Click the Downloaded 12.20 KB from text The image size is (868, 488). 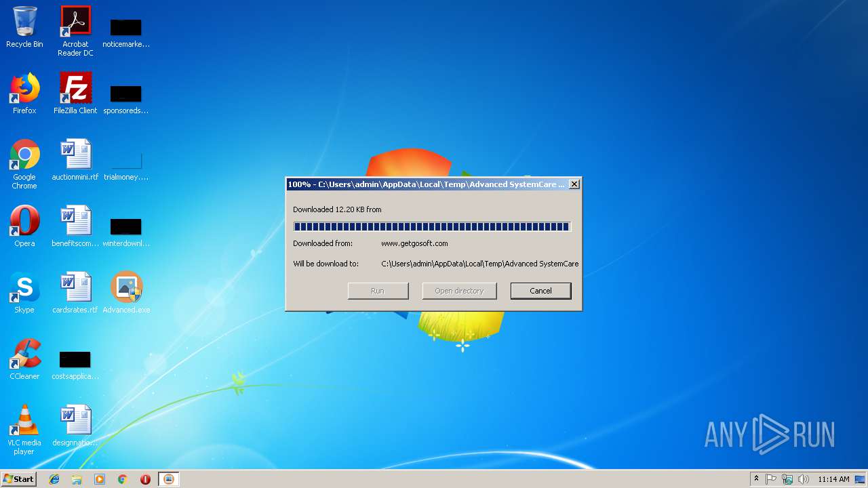click(337, 209)
